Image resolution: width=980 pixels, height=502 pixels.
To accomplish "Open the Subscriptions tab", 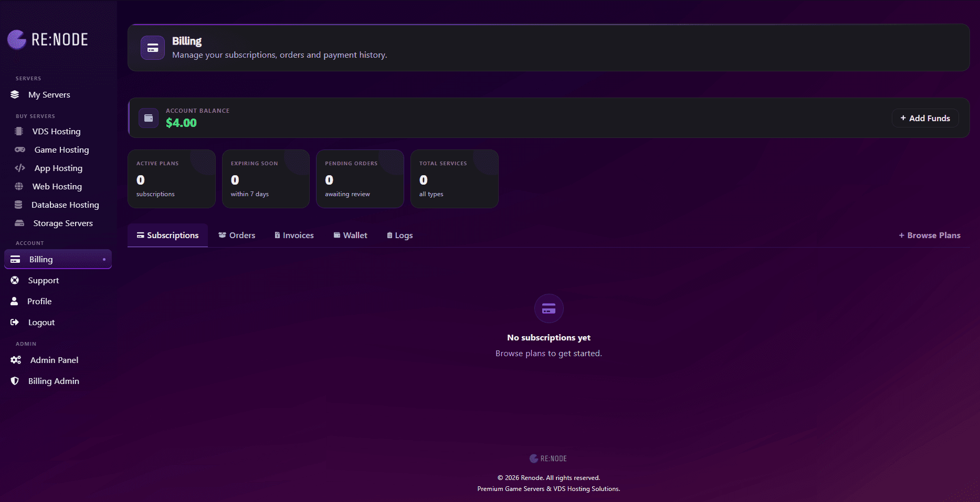I will 168,235.
